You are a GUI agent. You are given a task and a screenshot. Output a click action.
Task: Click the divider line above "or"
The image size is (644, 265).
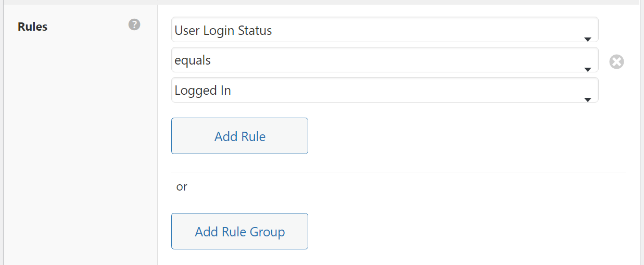pyautogui.click(x=398, y=172)
